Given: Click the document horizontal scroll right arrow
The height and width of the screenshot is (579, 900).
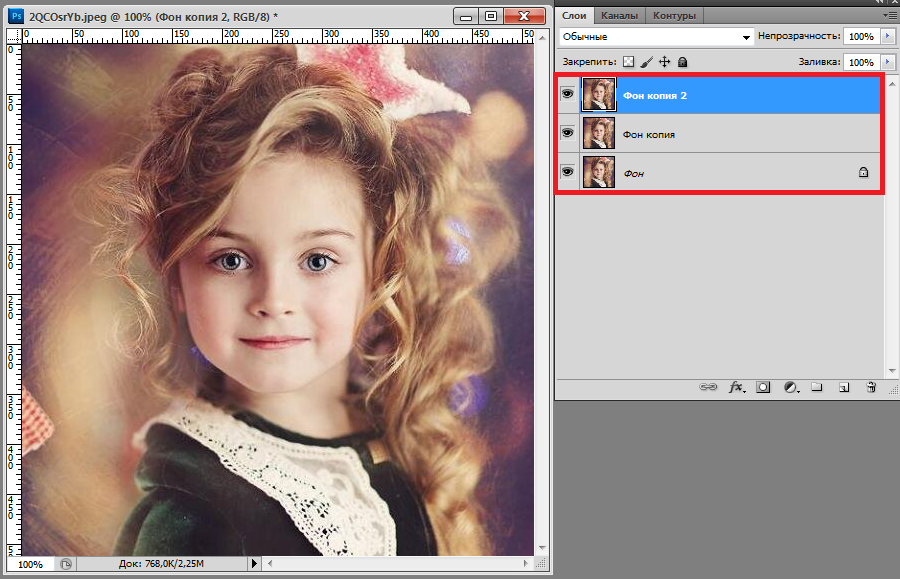Looking at the screenshot, I should 526,564.
